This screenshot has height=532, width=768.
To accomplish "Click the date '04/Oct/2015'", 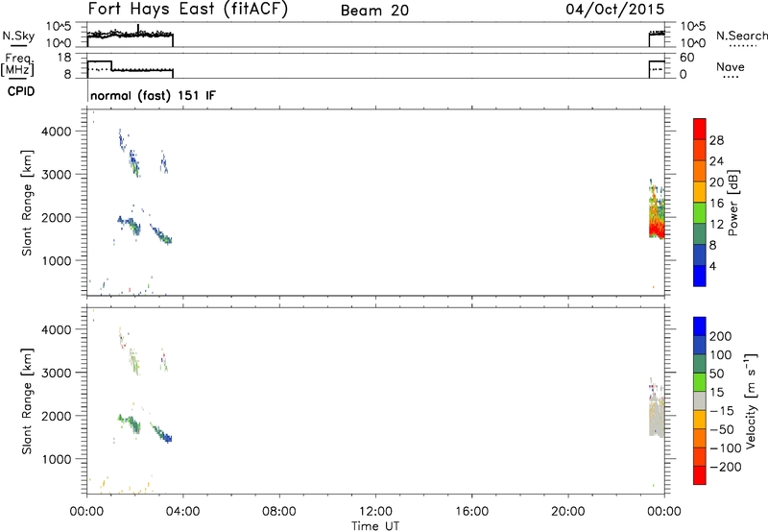I will tap(615, 10).
